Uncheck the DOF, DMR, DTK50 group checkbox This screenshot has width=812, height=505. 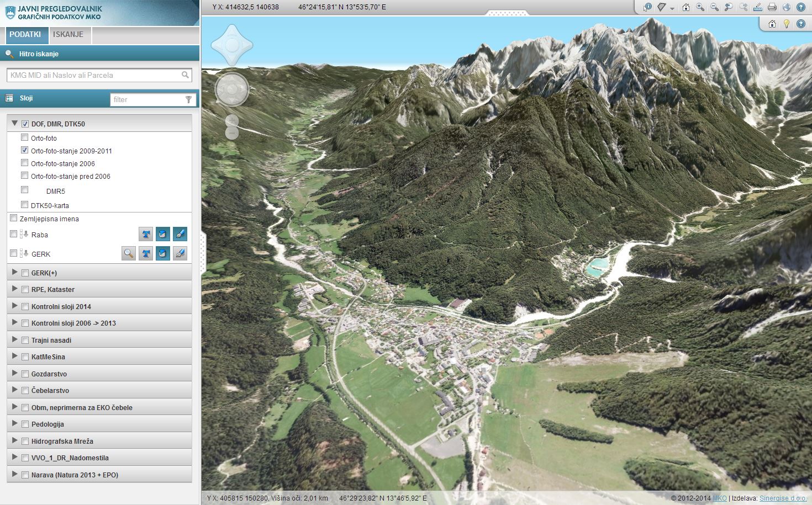click(x=25, y=124)
